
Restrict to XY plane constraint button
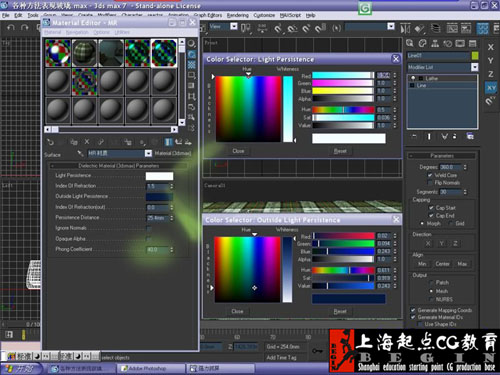click(491, 88)
